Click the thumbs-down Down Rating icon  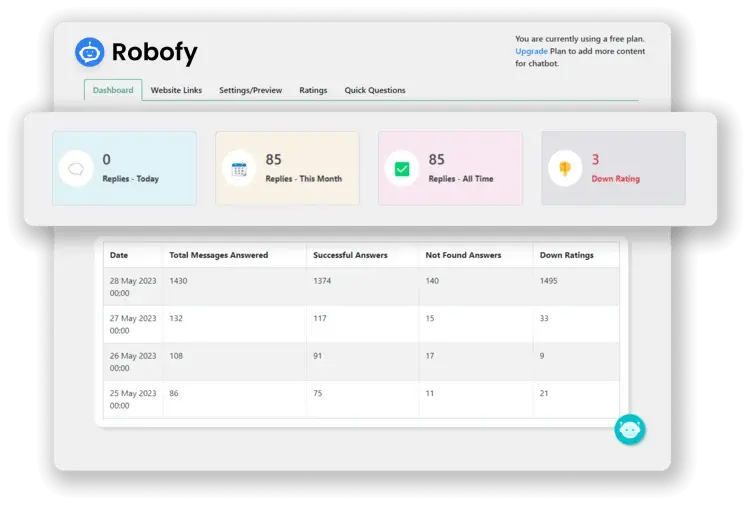point(565,168)
